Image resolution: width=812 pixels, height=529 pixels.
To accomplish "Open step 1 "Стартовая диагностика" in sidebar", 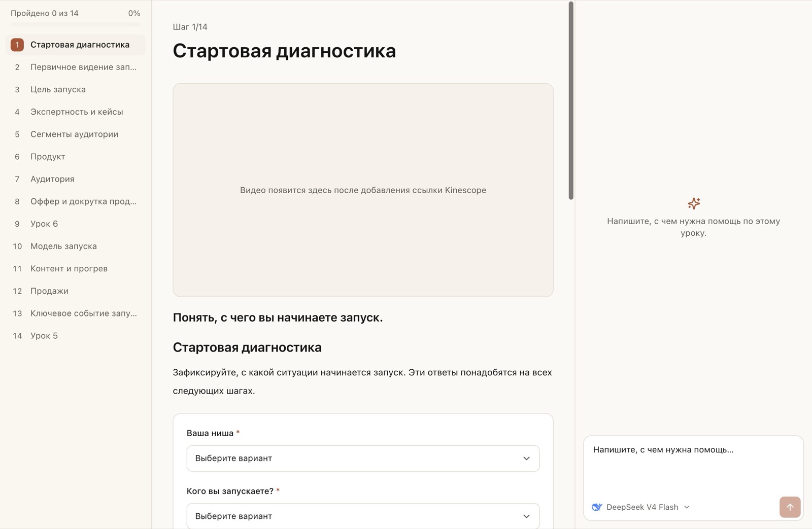I will [76, 45].
